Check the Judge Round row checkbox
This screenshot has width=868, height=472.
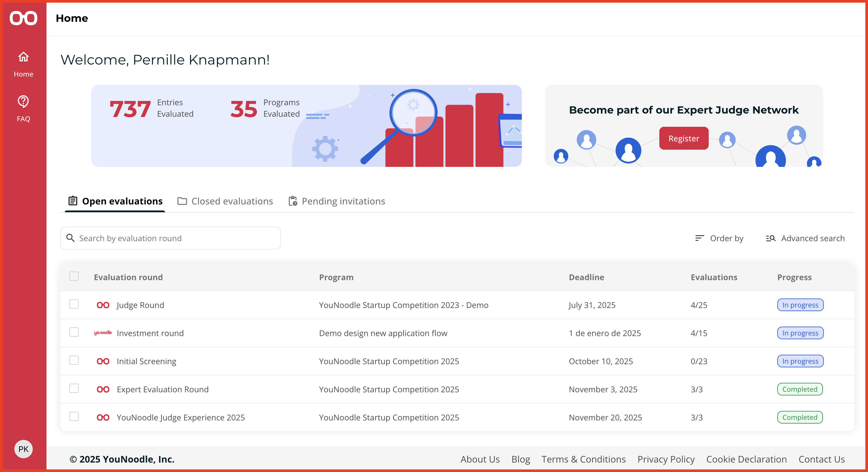(74, 304)
